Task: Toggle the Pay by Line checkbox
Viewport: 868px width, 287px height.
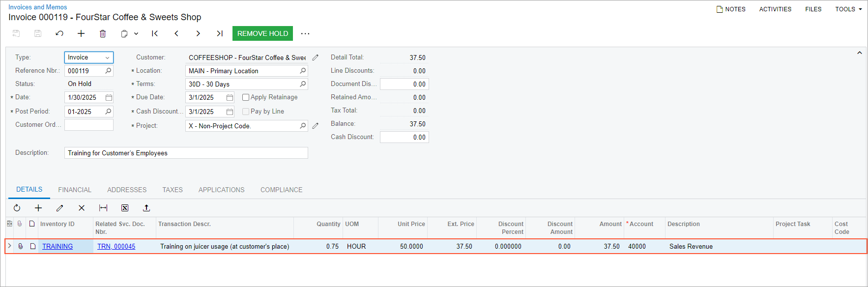Action: 246,112
